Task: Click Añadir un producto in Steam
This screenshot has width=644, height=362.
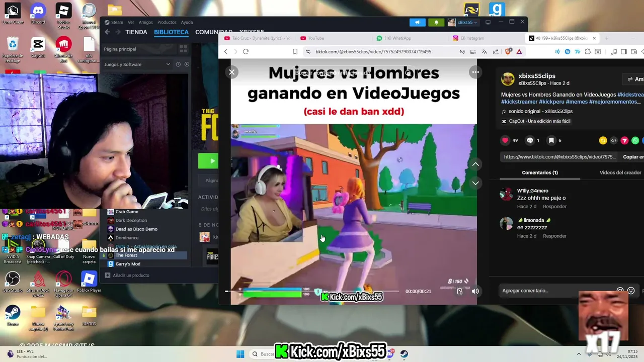Action: 127,276
